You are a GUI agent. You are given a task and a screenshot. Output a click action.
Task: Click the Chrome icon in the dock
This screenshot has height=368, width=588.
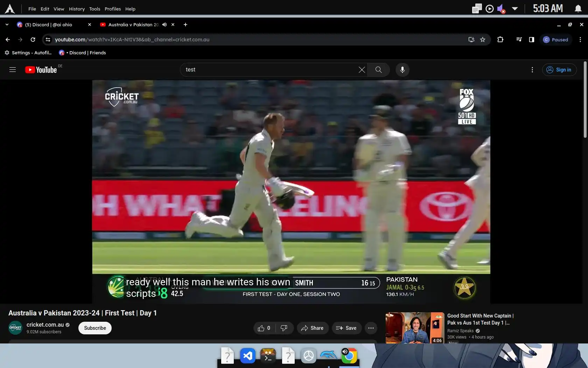coord(349,356)
